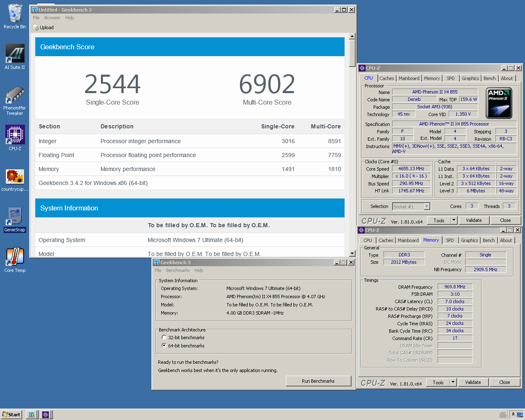
Task: Switch to Caches tab in upper CPU-Z
Action: [x=386, y=78]
